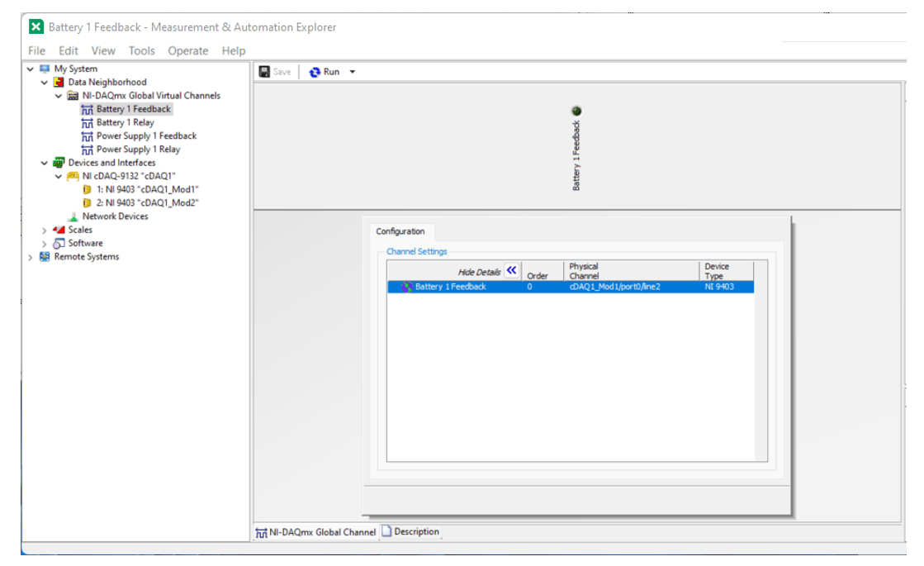The height and width of the screenshot is (566, 924).
Task: Click the Devices and Interfaces icon
Action: (59, 163)
